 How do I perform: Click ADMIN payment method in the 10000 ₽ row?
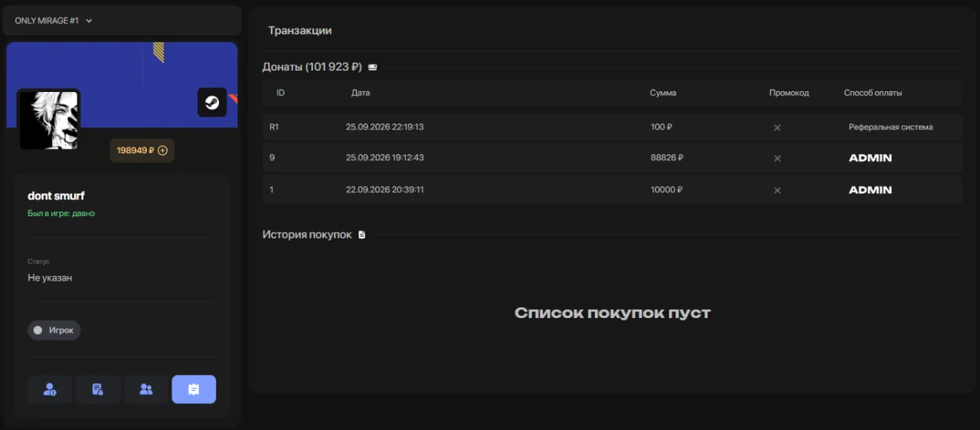coord(871,189)
